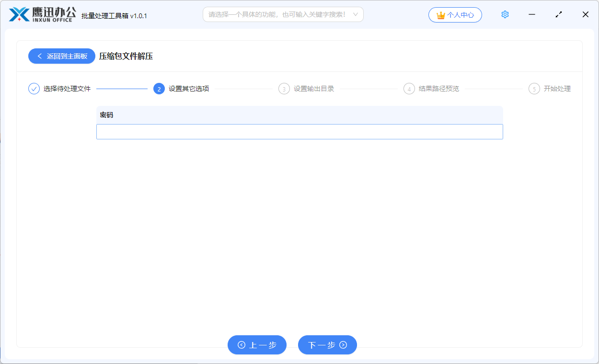Return to main panel via 返回到主面板
Image resolution: width=599 pixels, height=364 pixels.
pyautogui.click(x=62, y=56)
